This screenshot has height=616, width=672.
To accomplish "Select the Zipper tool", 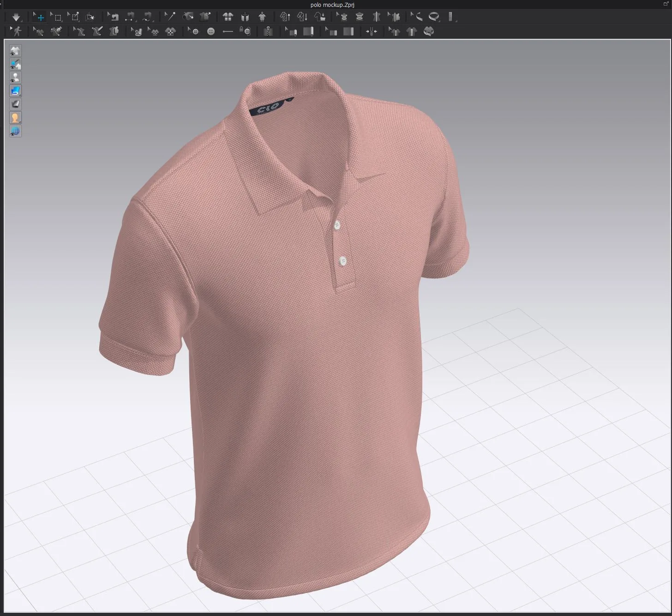I will tap(268, 31).
